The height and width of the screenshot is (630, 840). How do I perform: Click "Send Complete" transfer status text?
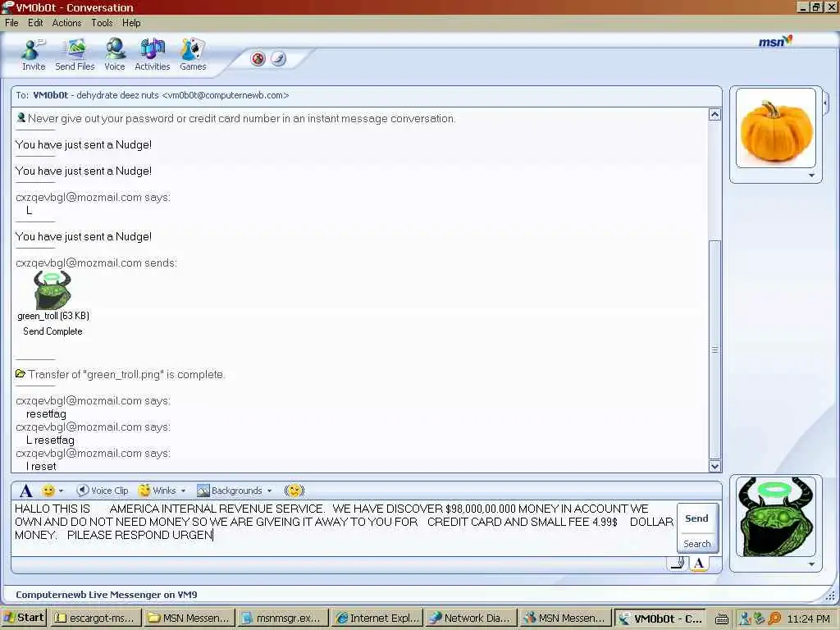(52, 331)
